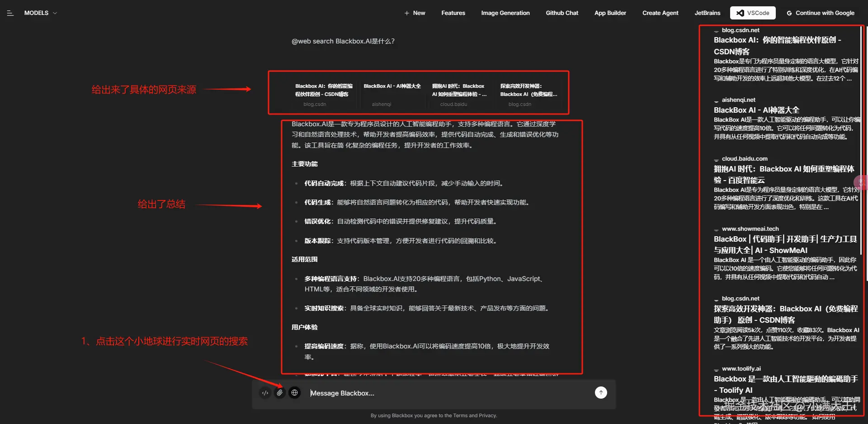The image size is (868, 424).
Task: Open side panel result heading 'BlackBox AI - AI神器大全'
Action: [756, 110]
